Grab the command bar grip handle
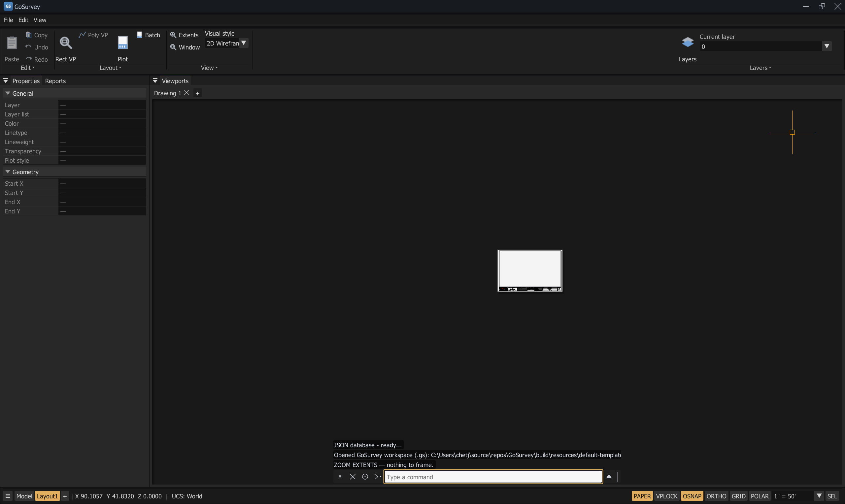This screenshot has height=504, width=845. click(340, 477)
